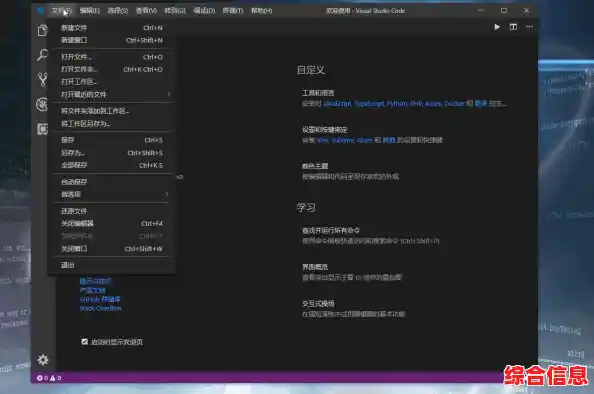This screenshot has height=394, width=594.
Task: Choose 保存 (Save) menu item
Action: 111,140
